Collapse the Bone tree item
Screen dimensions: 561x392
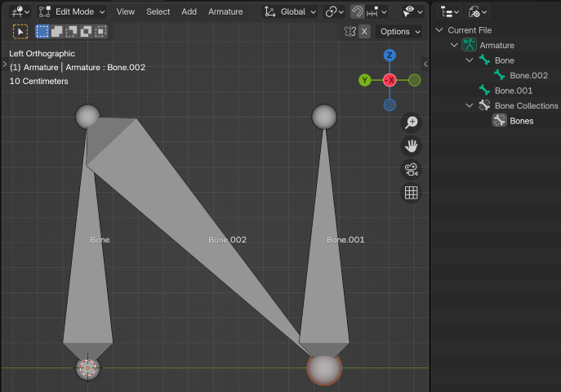470,60
